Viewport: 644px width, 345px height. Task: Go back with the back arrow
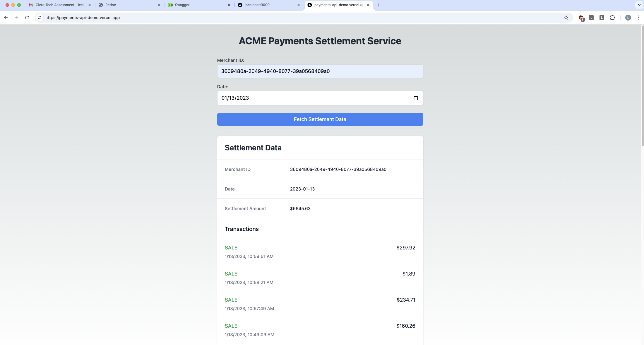[x=6, y=18]
